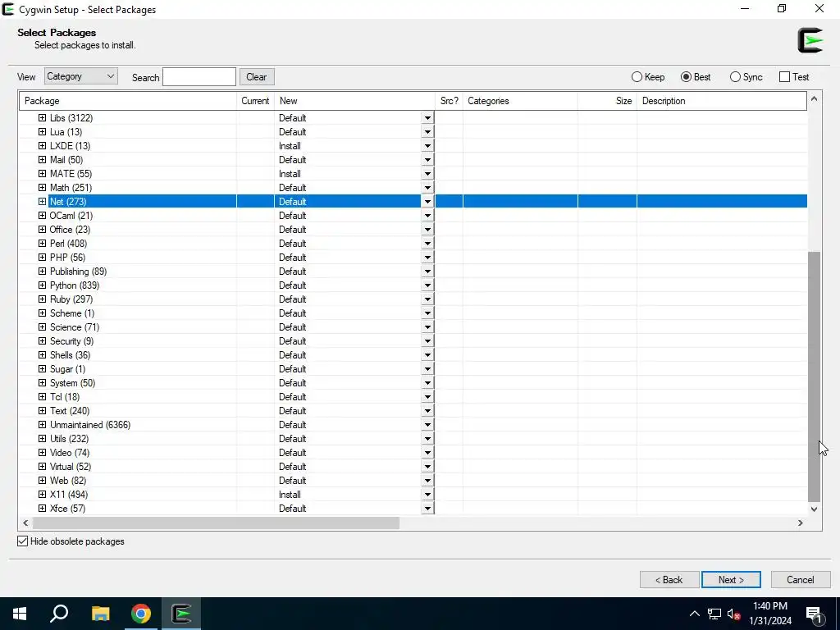Open action dropdown for Ruby row
The width and height of the screenshot is (840, 630).
coord(427,299)
